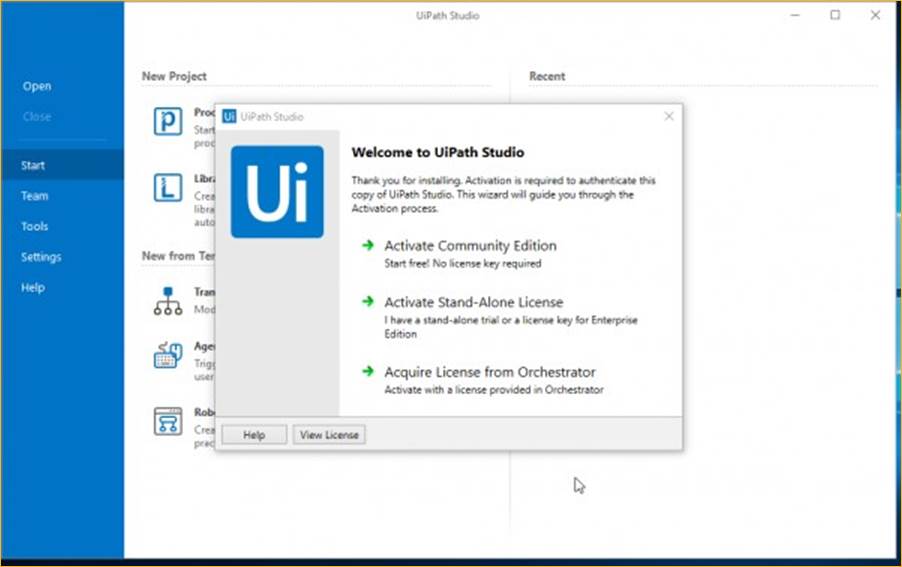The height and width of the screenshot is (567, 902).
Task: Open the Tools tab
Action: tap(35, 226)
